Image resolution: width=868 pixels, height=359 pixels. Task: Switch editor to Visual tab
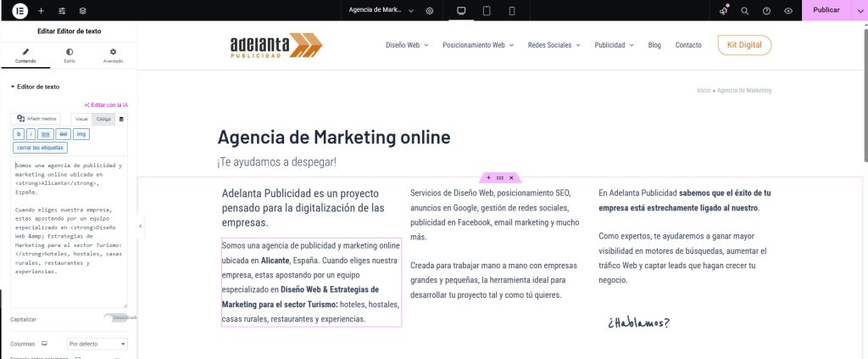(x=81, y=119)
